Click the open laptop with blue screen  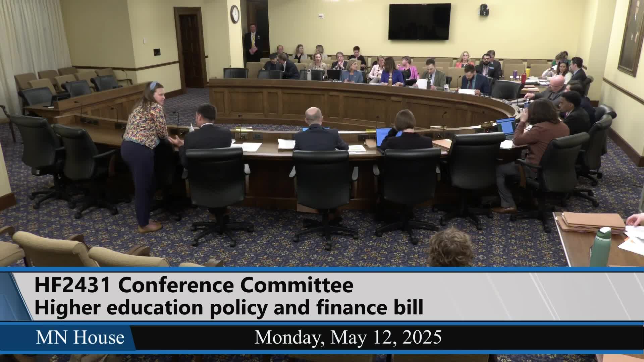click(505, 127)
